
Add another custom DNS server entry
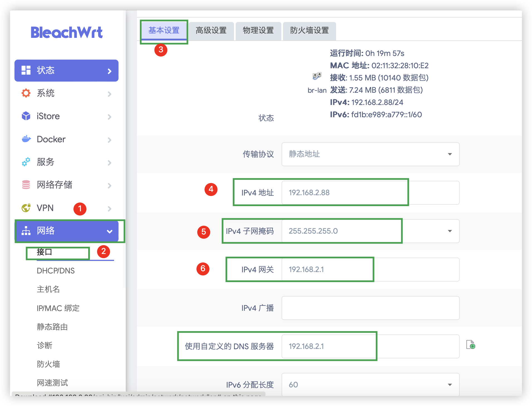[471, 345]
